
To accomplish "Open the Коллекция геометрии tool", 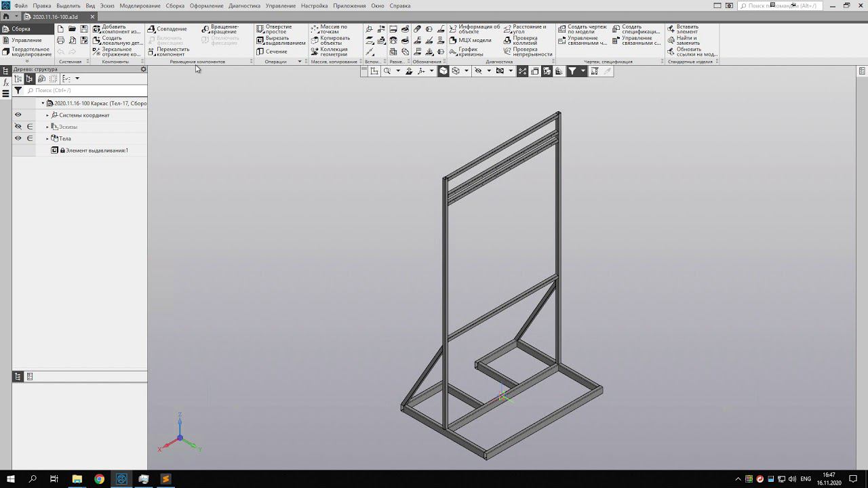I will pyautogui.click(x=330, y=52).
